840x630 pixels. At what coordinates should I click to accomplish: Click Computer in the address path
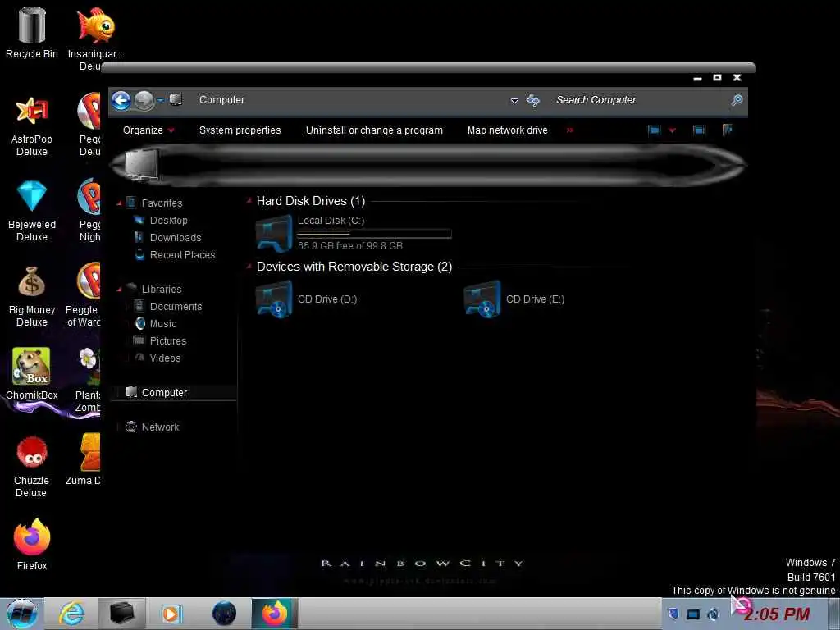tap(221, 99)
